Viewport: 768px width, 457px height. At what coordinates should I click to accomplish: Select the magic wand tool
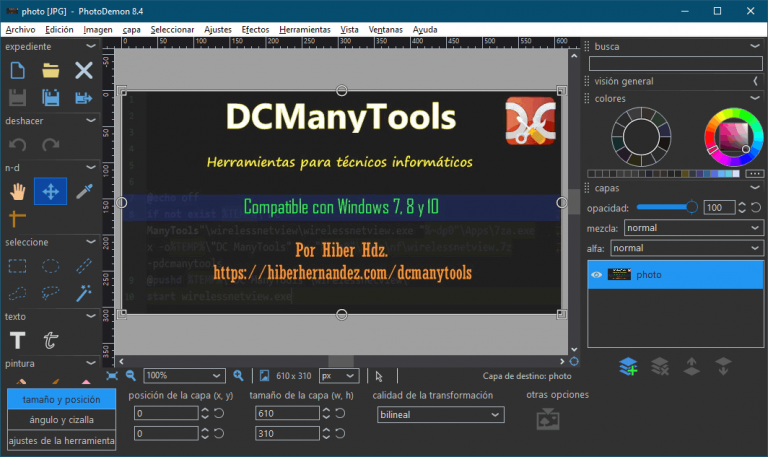click(84, 293)
